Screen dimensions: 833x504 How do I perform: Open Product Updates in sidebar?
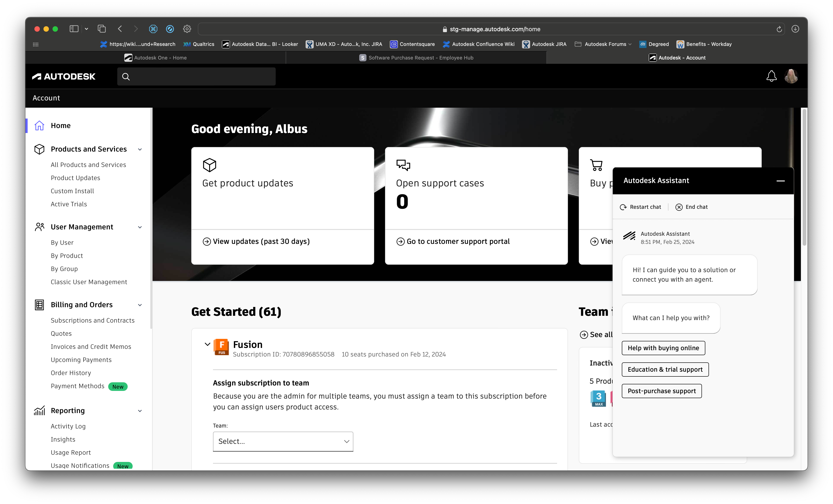coord(75,178)
